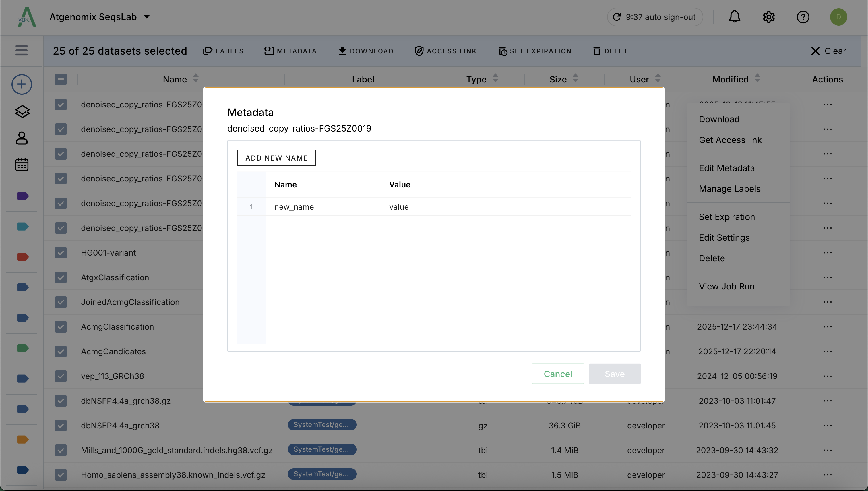The height and width of the screenshot is (491, 868).
Task: Sort the table by the Size column
Action: (x=574, y=79)
